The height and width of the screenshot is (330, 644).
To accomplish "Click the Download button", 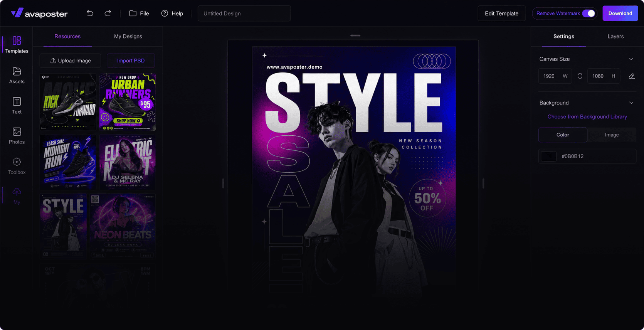I will point(620,13).
